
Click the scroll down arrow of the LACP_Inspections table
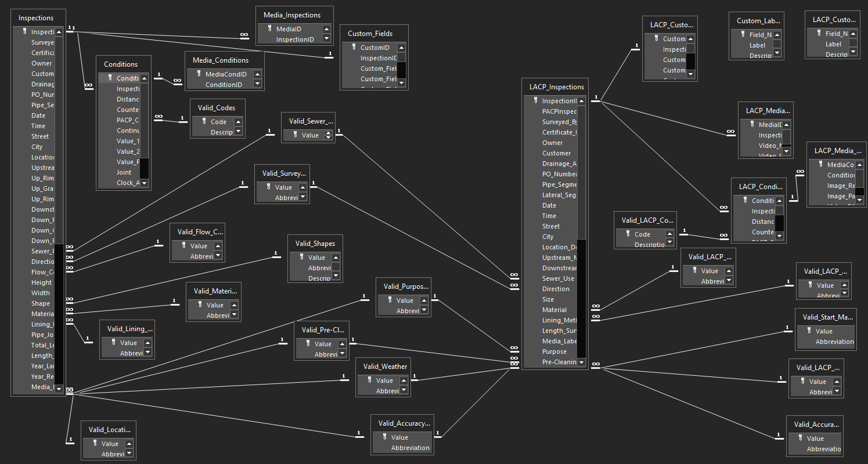(x=581, y=362)
